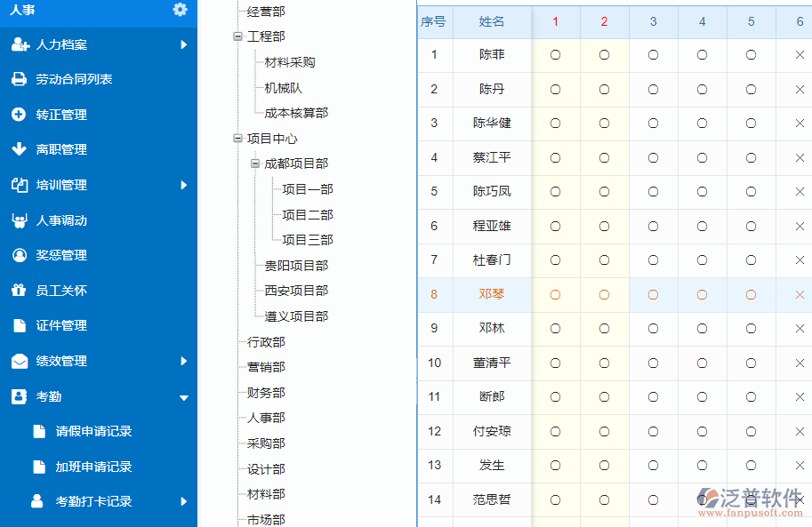812x527 pixels.
Task: Collapse the 成都项目部 tree branch
Action: (x=256, y=164)
